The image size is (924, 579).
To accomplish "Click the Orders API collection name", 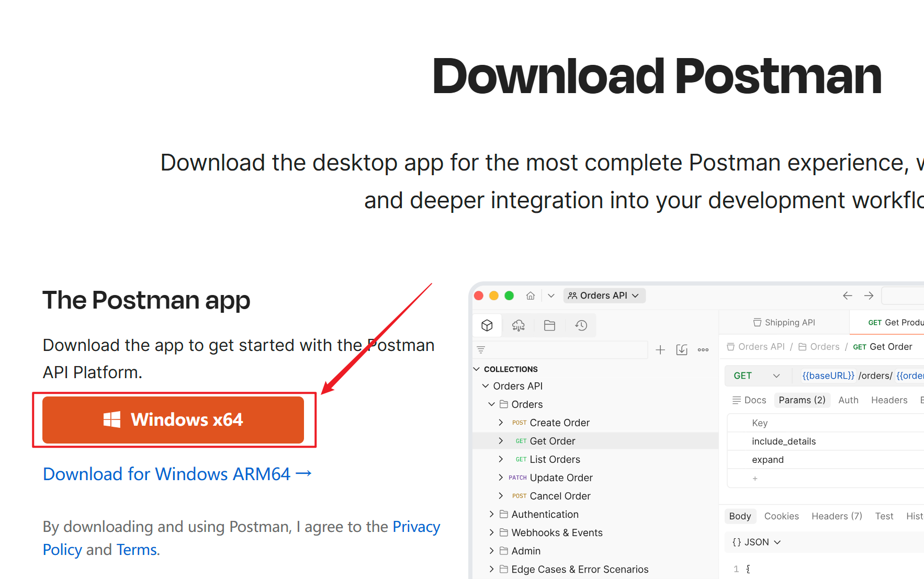I will click(x=517, y=386).
